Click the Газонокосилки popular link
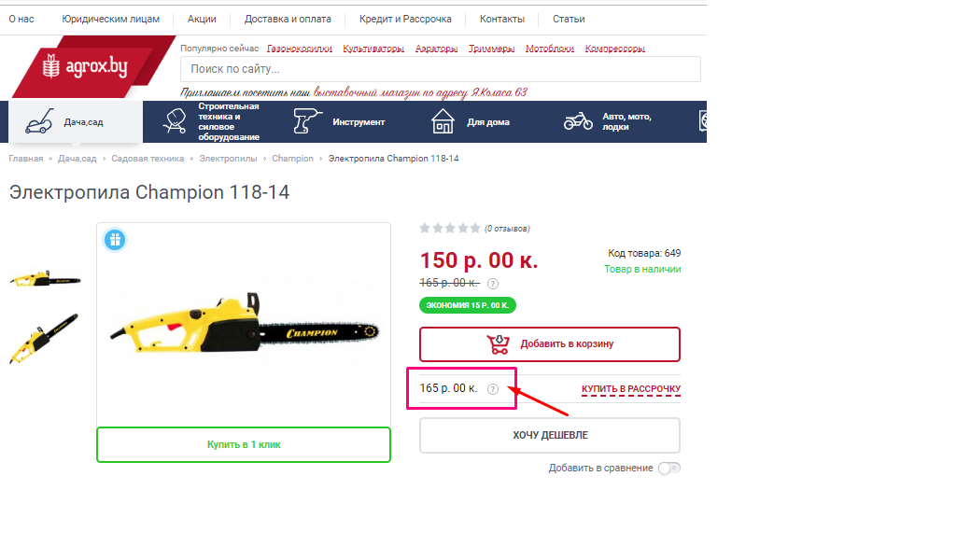 point(299,49)
